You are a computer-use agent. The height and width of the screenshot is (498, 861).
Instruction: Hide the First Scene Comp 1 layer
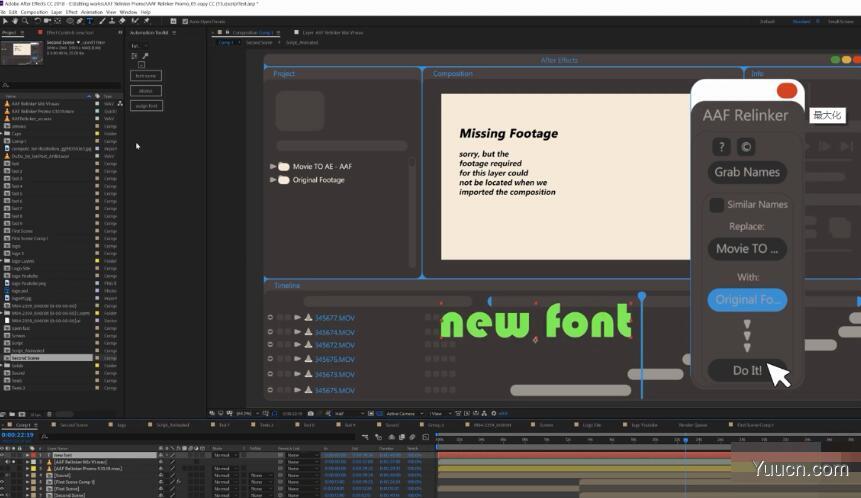[x=3, y=482]
